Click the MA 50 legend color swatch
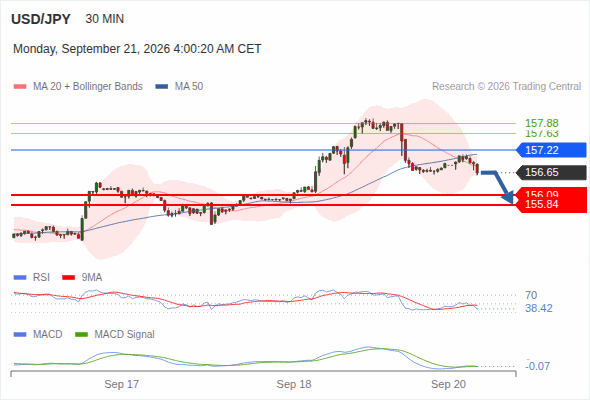Image resolution: width=590 pixels, height=400 pixels. point(162,87)
